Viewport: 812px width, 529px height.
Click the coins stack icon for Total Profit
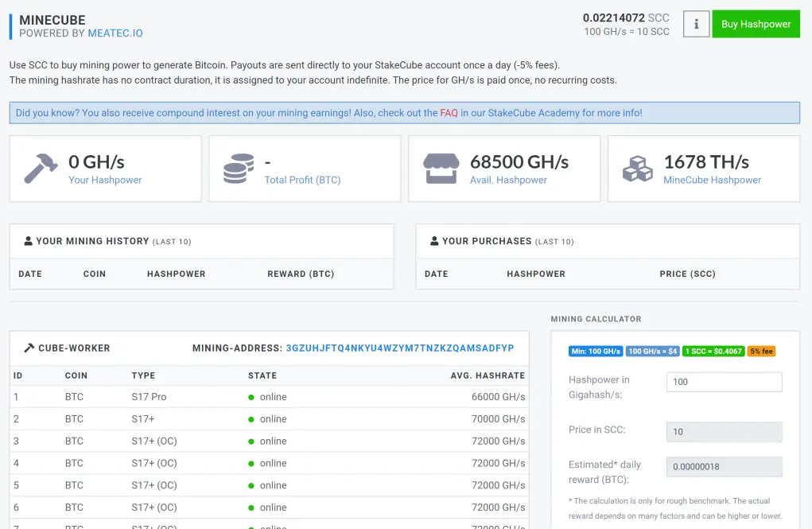click(239, 169)
